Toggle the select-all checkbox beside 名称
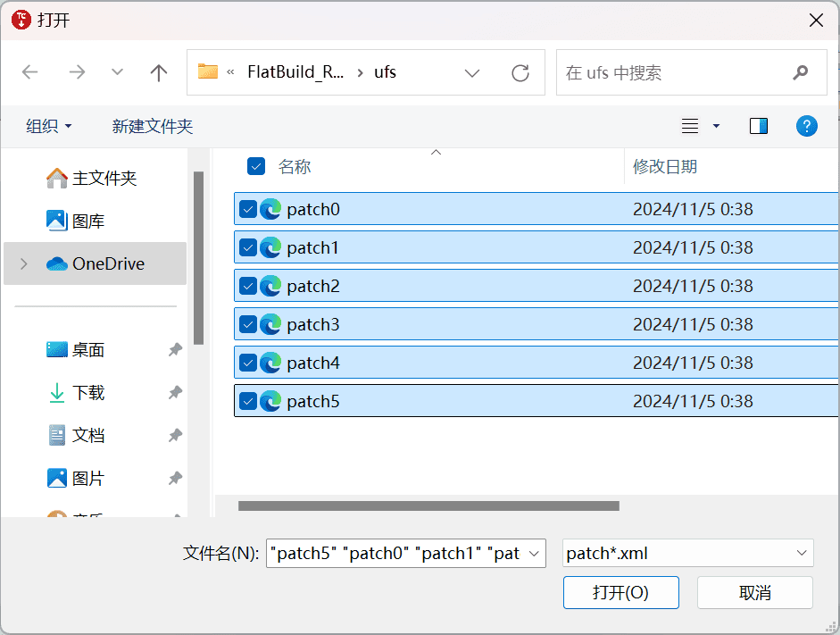Viewport: 840px width, 635px height. point(256,166)
